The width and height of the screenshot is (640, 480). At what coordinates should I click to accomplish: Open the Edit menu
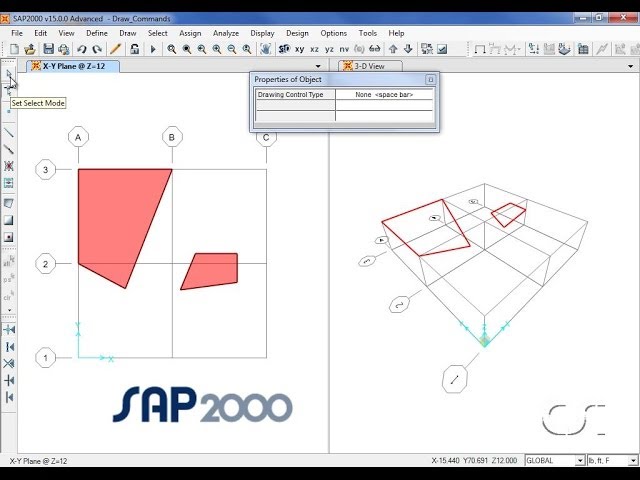[40, 33]
